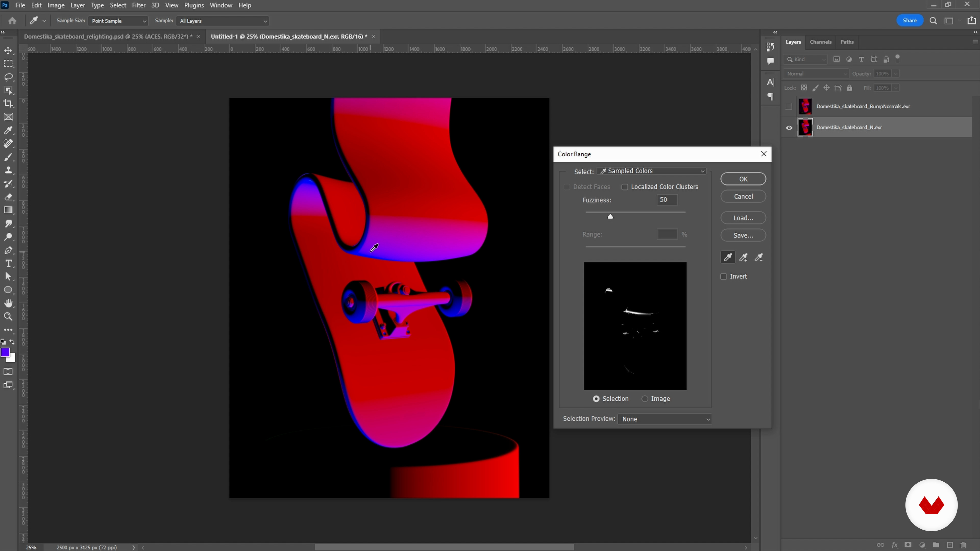Create a new layer with plus icon
The width and height of the screenshot is (980, 551).
click(x=950, y=545)
